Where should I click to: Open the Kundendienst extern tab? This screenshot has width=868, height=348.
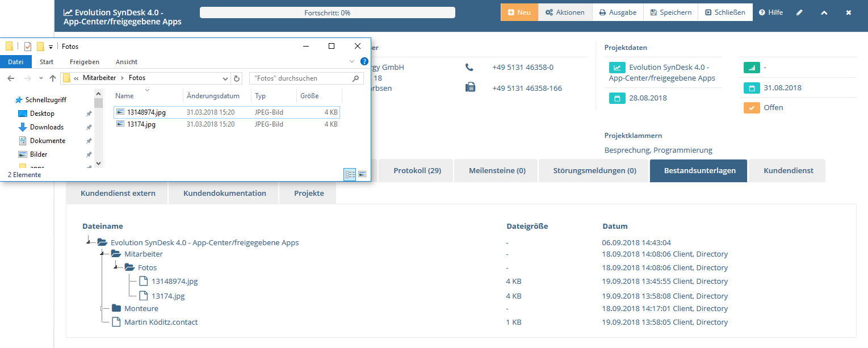(x=118, y=193)
